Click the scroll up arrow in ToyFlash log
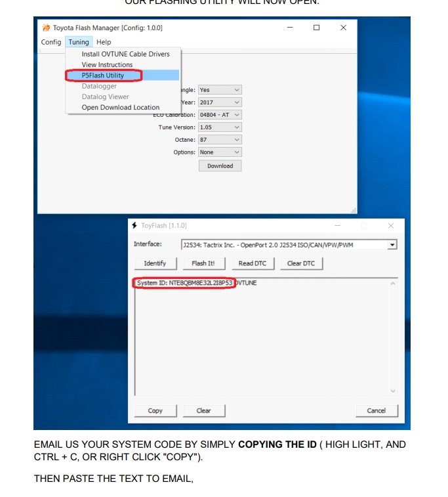This screenshot has width=448, height=497. (x=393, y=284)
